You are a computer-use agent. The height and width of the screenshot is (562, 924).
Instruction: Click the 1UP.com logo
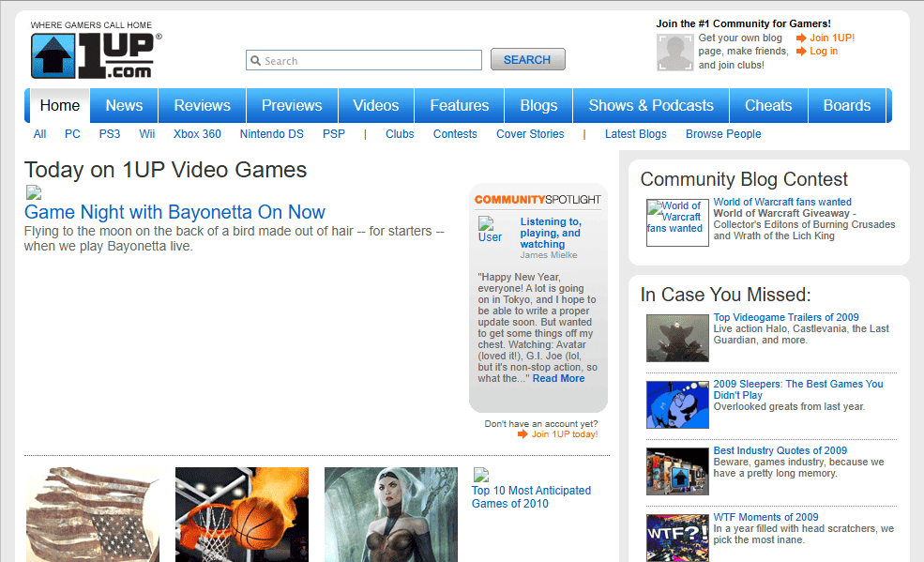(94, 56)
